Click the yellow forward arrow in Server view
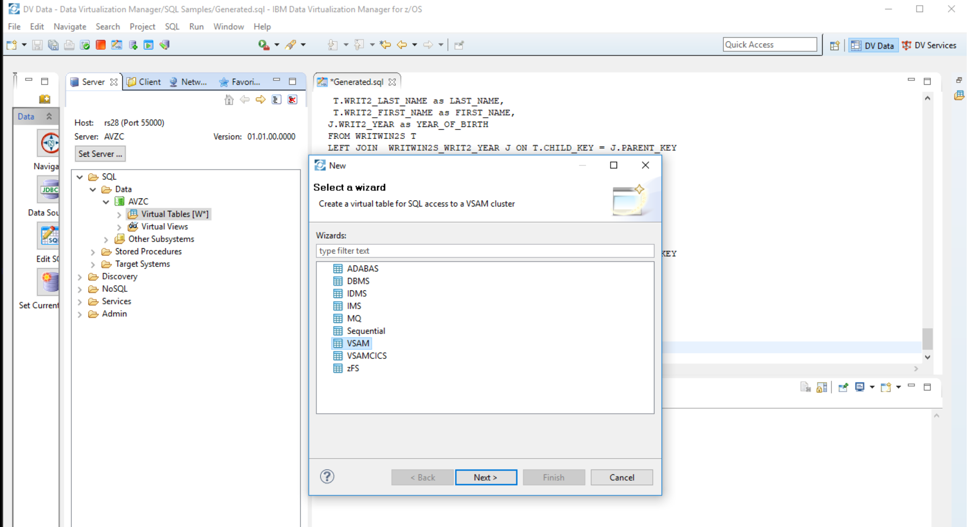The height and width of the screenshot is (527, 980). 260,99
